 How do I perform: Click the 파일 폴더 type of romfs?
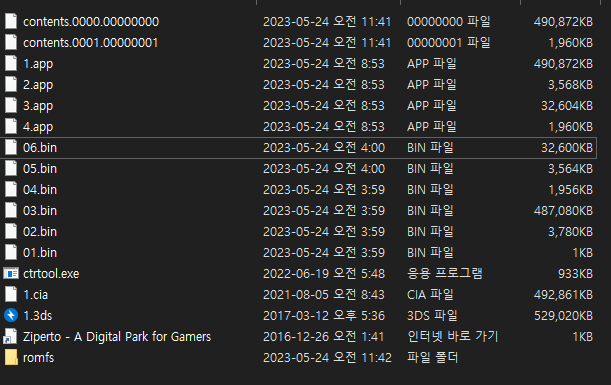click(433, 357)
